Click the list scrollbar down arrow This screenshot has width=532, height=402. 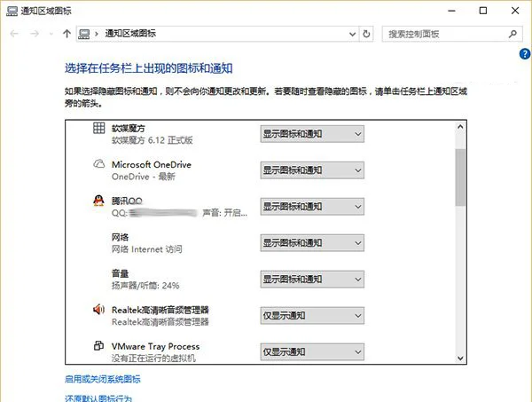pos(460,358)
